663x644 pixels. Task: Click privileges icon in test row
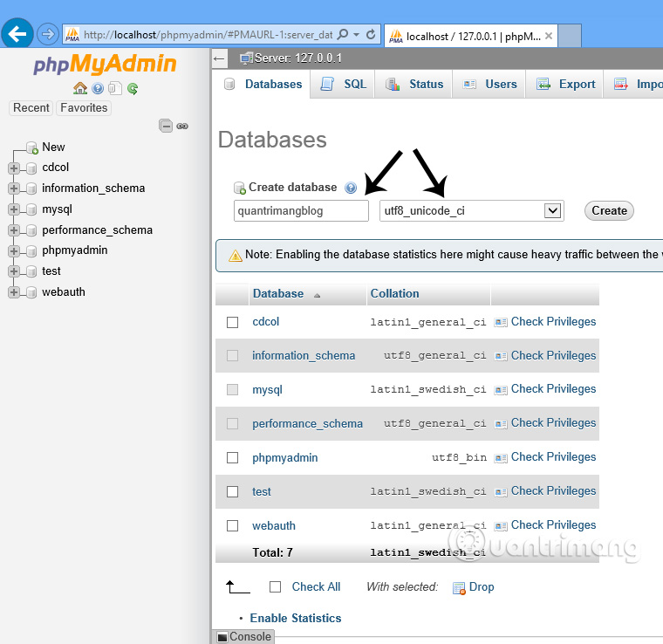pyautogui.click(x=501, y=491)
